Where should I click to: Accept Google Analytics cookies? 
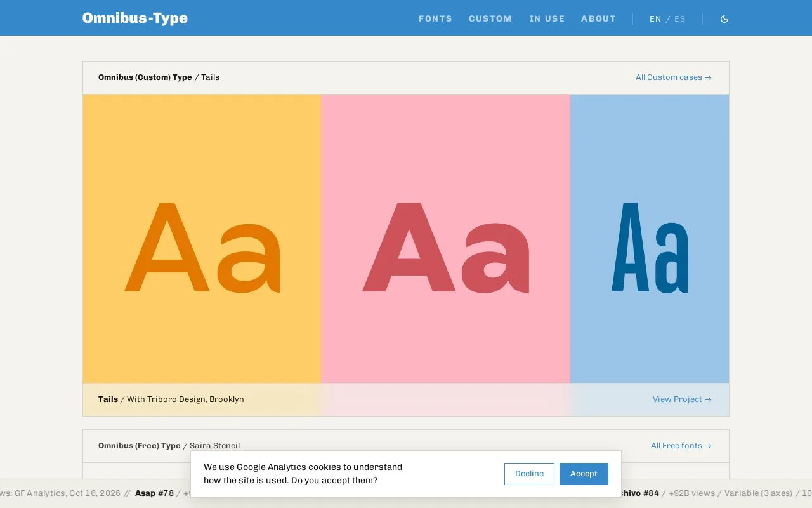pos(584,474)
